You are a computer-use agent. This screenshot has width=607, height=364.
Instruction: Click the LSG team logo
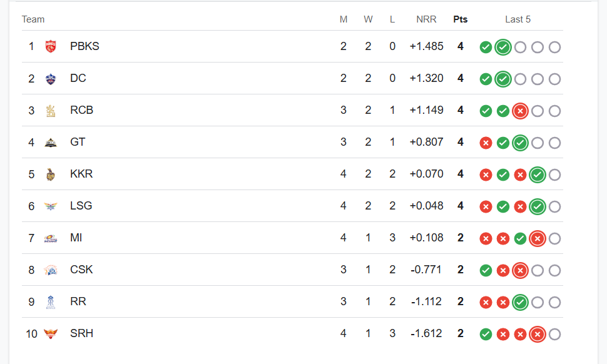click(51, 206)
